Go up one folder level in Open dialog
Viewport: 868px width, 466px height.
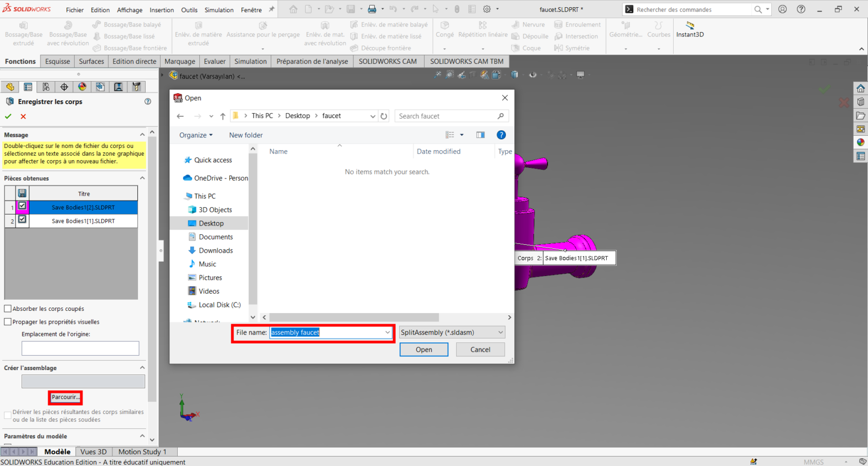click(x=223, y=116)
